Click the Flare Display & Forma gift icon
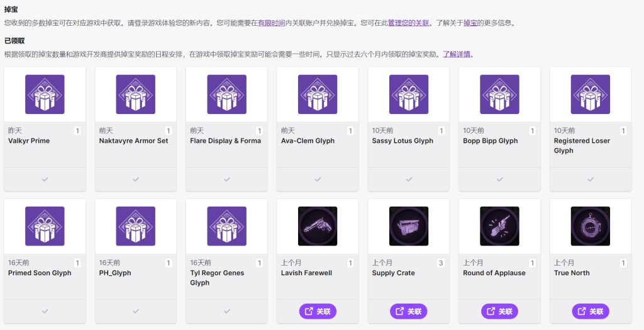The height and width of the screenshot is (330, 644). [226, 94]
